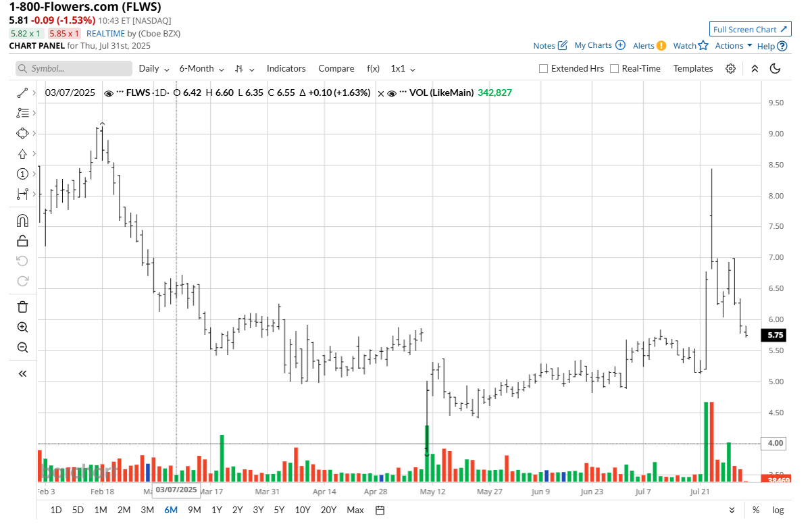812x524 pixels.
Task: Open the Full Screen Chart
Action: [751, 29]
